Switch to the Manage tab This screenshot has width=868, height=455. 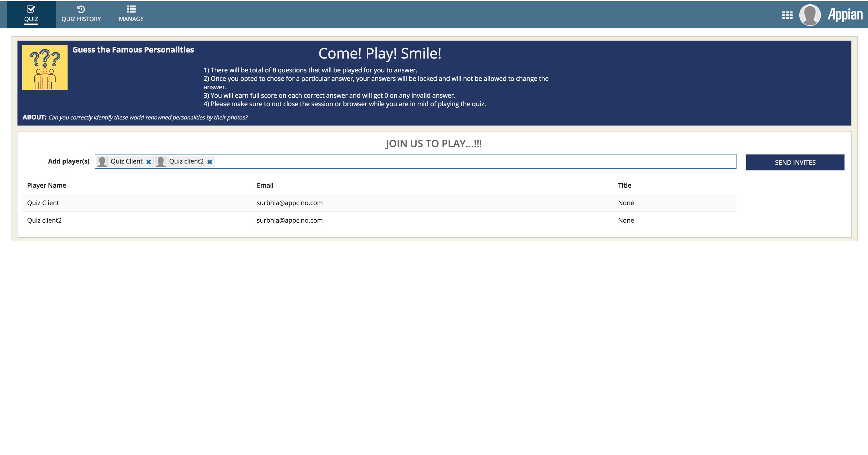[131, 19]
